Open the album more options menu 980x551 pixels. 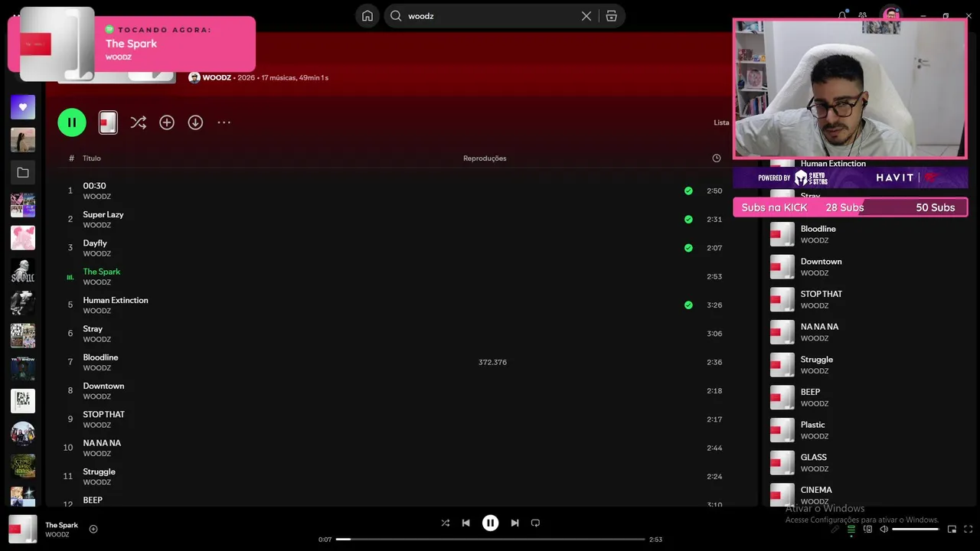[x=224, y=122]
